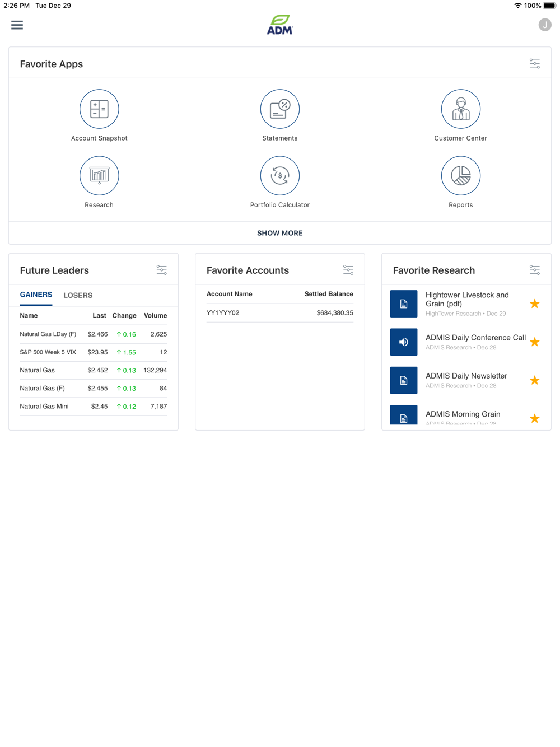Click the Portfolio Calculator label
560x747 pixels.
(280, 205)
